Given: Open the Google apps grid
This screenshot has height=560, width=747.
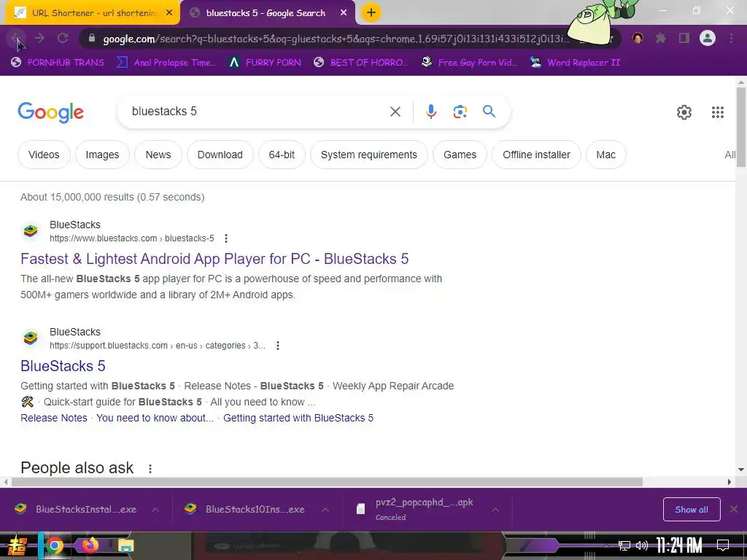Looking at the screenshot, I should point(718,112).
